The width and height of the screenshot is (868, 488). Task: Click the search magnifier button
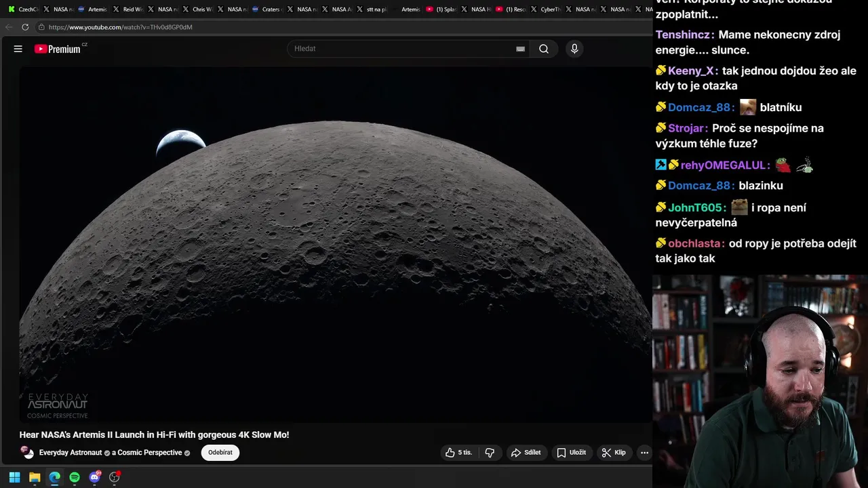[544, 49]
